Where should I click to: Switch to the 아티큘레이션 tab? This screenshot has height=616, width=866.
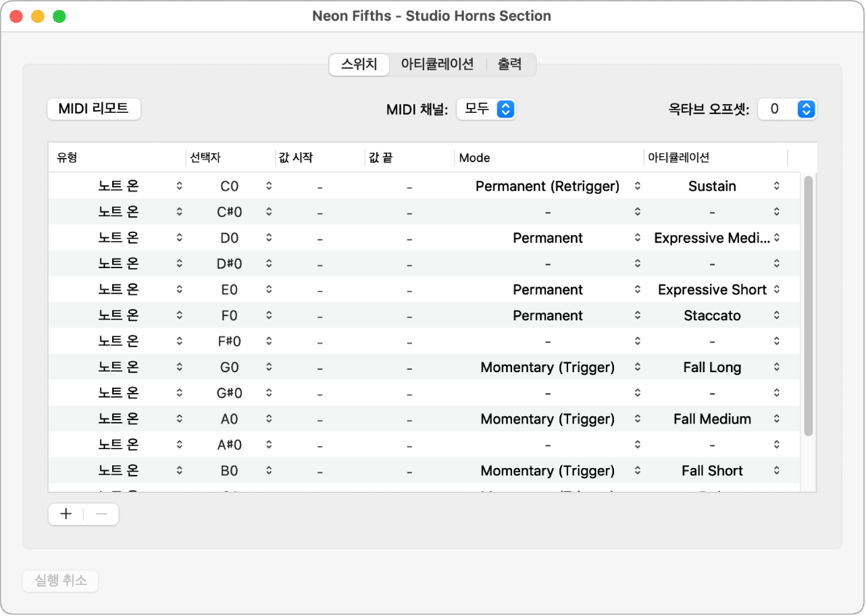(x=437, y=65)
